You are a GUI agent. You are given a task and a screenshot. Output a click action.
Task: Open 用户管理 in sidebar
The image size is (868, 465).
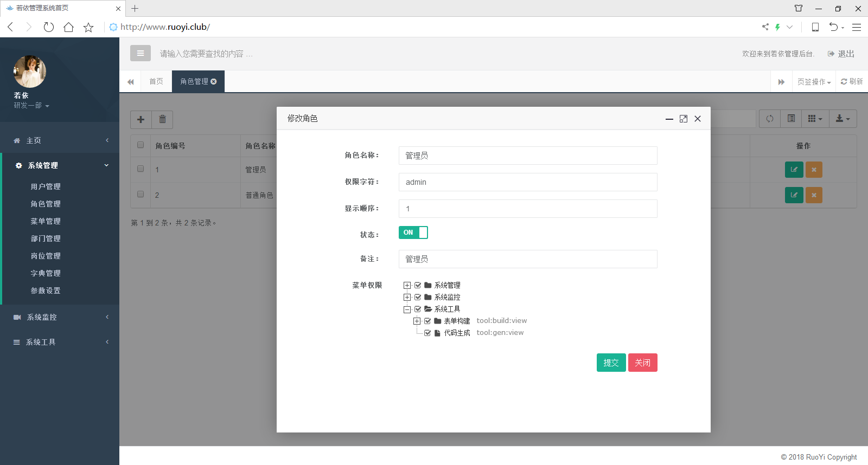click(46, 186)
